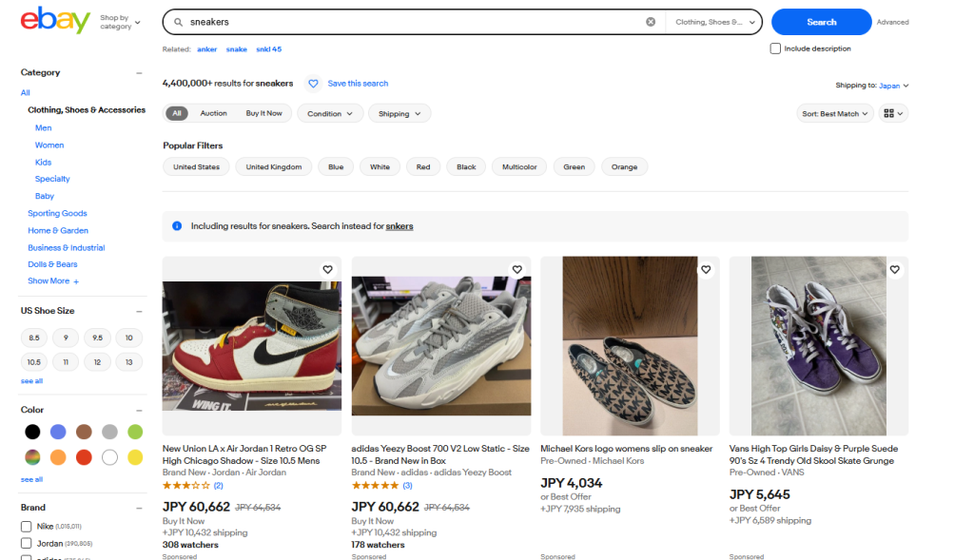Click the Yeezy Boost star rating
Viewport: 974px width, 560px height.
[375, 486]
